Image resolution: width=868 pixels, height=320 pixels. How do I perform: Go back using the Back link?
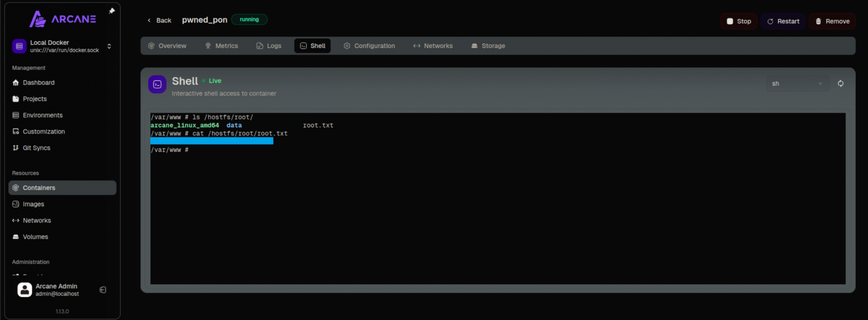pyautogui.click(x=159, y=21)
